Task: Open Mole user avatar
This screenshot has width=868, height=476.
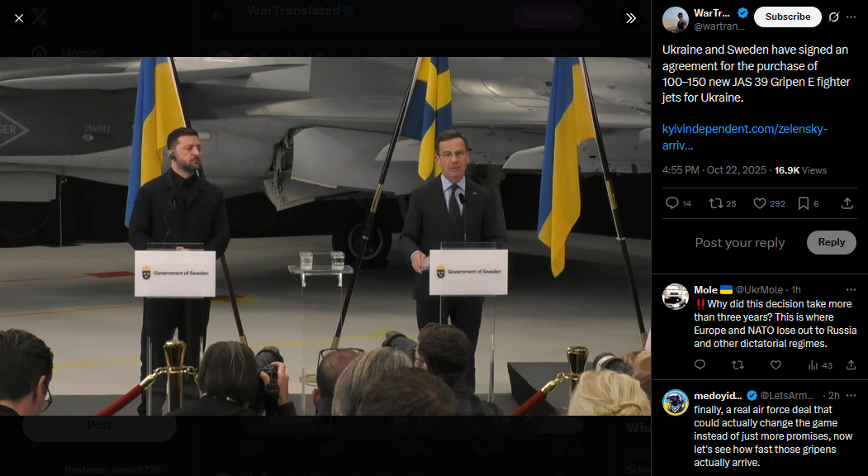Action: (x=676, y=297)
